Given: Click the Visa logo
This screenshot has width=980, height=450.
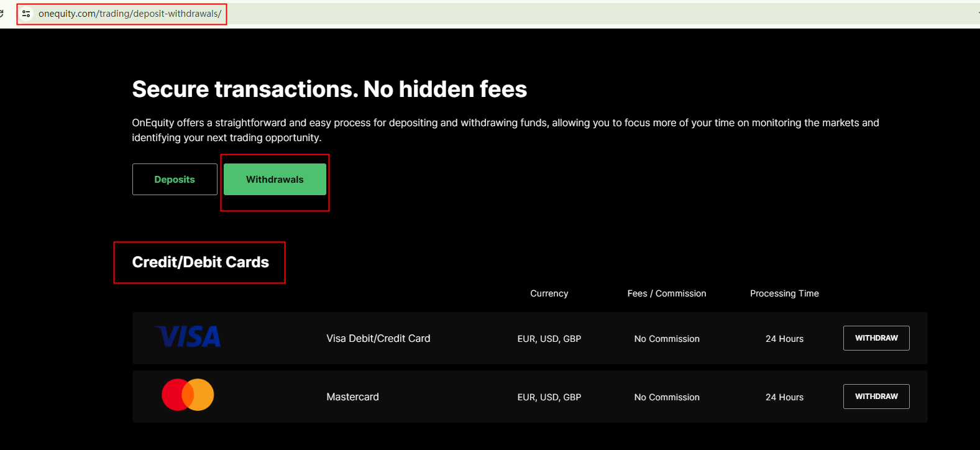Looking at the screenshot, I should pos(188,337).
